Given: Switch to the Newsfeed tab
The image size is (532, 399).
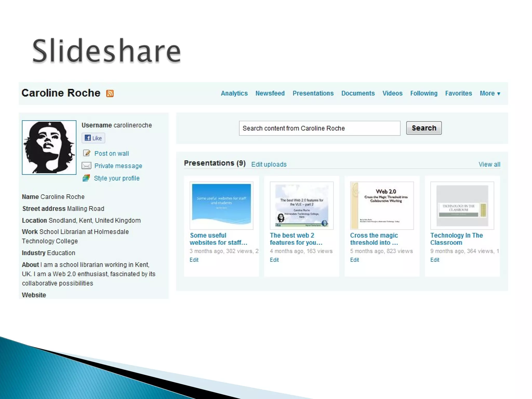Looking at the screenshot, I should [270, 93].
